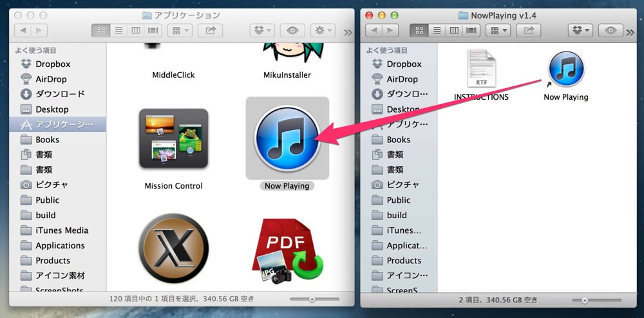
Task: Open アイコン素材 in Applications window sidebar
Action: click(60, 276)
